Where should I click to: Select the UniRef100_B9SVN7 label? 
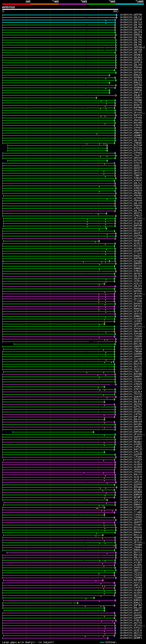131,70
